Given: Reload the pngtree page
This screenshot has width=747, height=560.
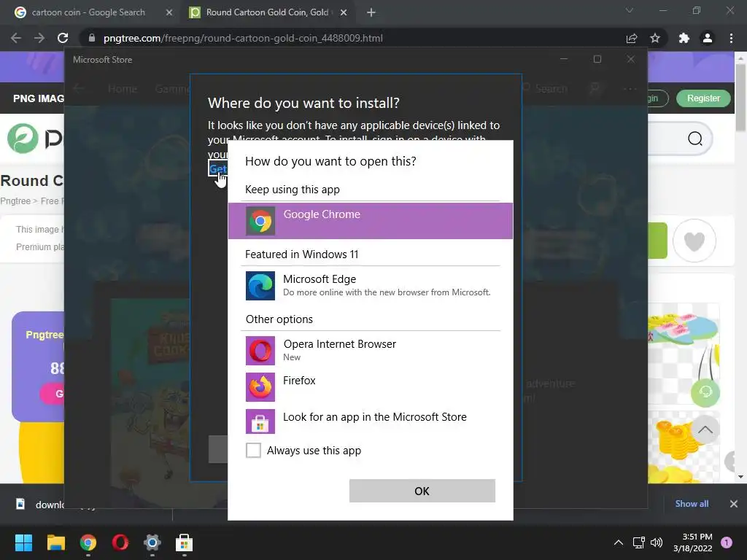Looking at the screenshot, I should pyautogui.click(x=63, y=38).
